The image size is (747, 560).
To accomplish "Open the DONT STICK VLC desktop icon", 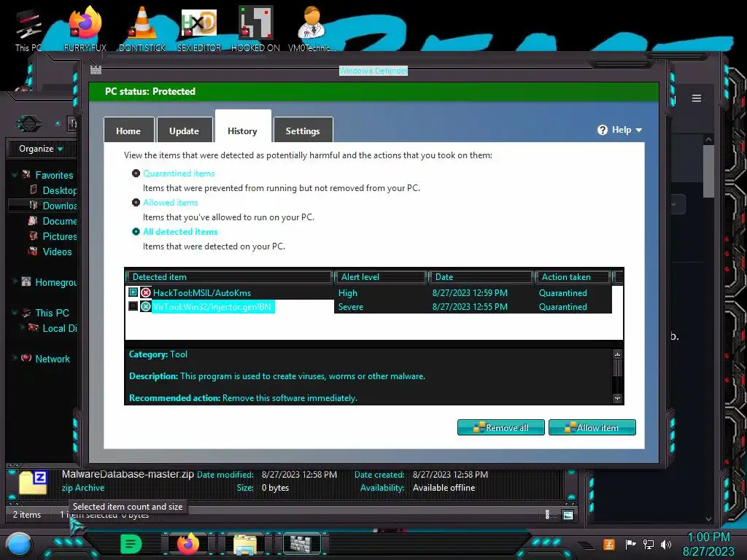I will click(142, 28).
